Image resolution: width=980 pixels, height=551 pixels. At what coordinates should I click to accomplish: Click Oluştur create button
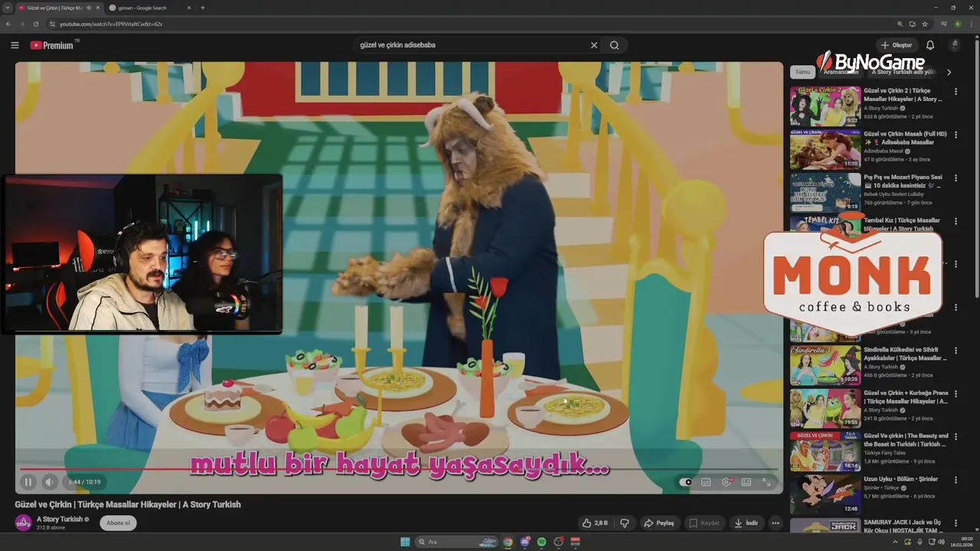click(897, 45)
